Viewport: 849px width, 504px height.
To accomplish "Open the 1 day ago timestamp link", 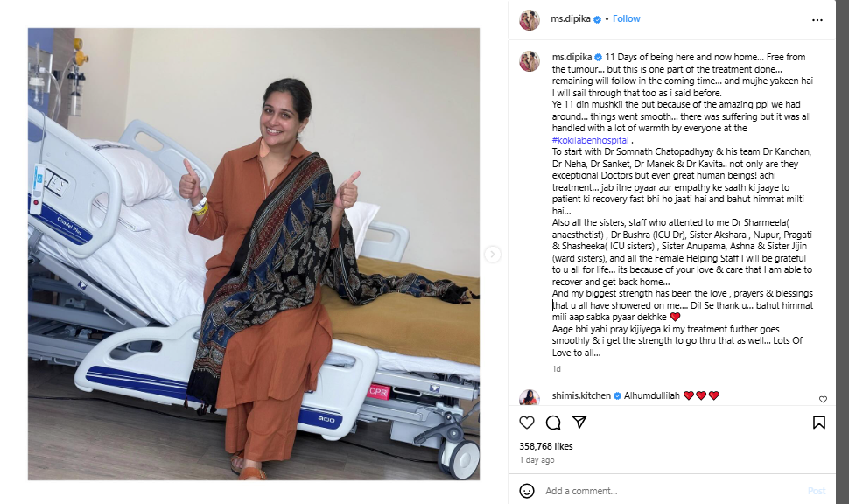I will (x=537, y=460).
